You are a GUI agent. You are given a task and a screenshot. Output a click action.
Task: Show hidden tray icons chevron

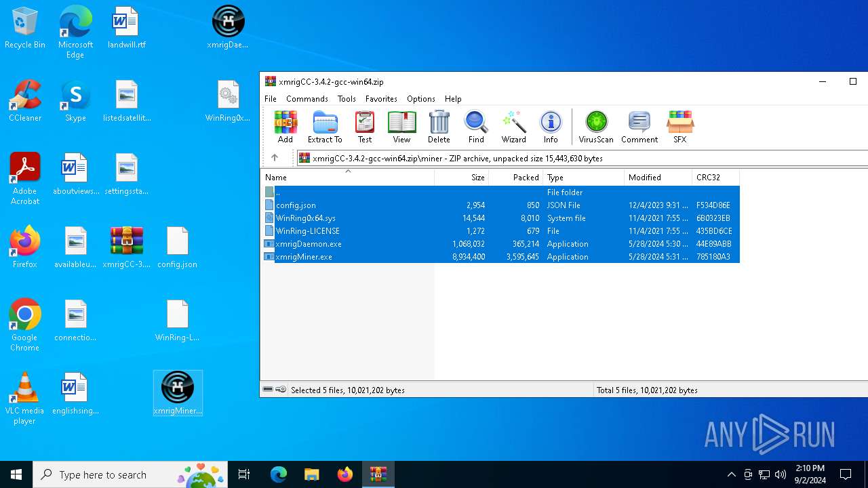pyautogui.click(x=731, y=474)
